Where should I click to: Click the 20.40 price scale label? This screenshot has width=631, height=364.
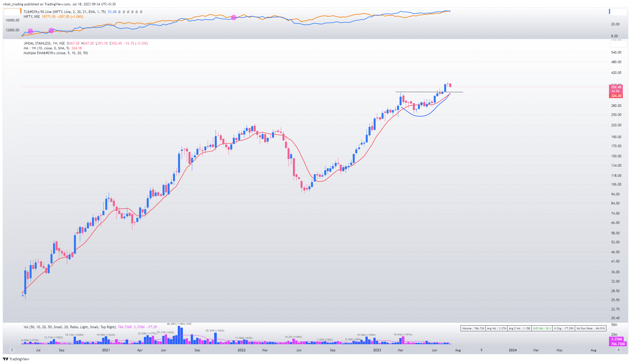tap(615, 318)
